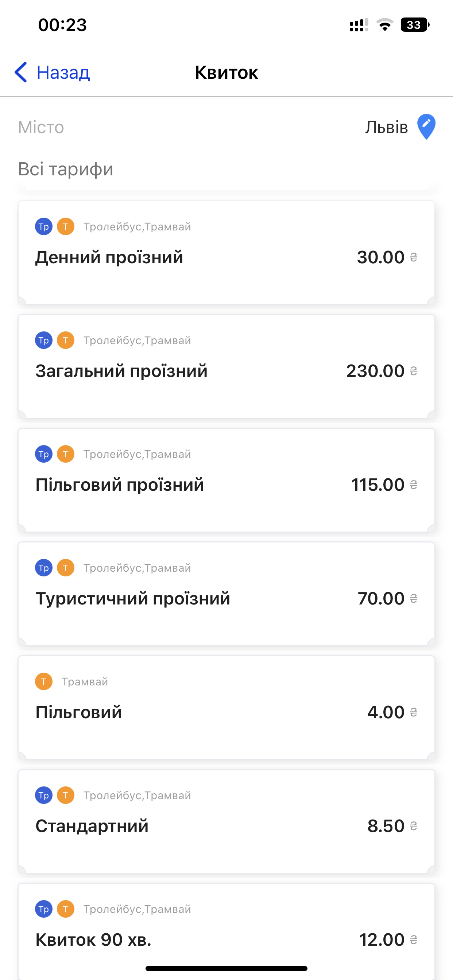Tap the 230.00 price on Загальний проїзний
The image size is (453, 980).
[x=375, y=371]
